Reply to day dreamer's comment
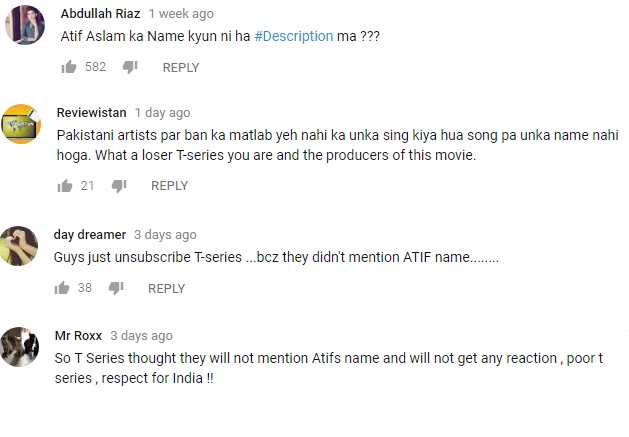 [166, 289]
